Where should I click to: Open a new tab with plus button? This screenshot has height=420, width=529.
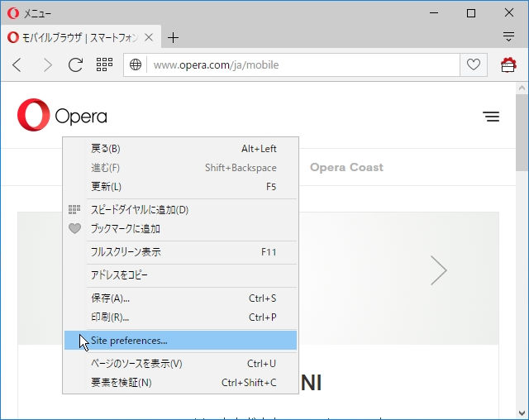click(x=173, y=37)
